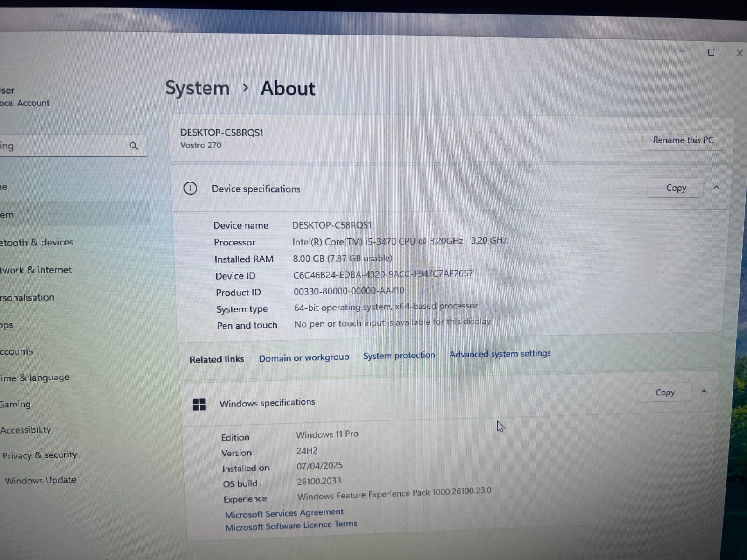Click the Device specifications info icon
Image resolution: width=747 pixels, height=560 pixels.
[x=190, y=189]
